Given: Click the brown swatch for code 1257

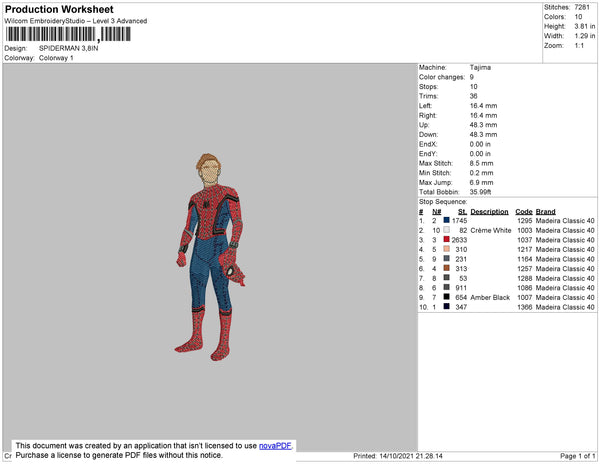Looking at the screenshot, I should point(446,268).
